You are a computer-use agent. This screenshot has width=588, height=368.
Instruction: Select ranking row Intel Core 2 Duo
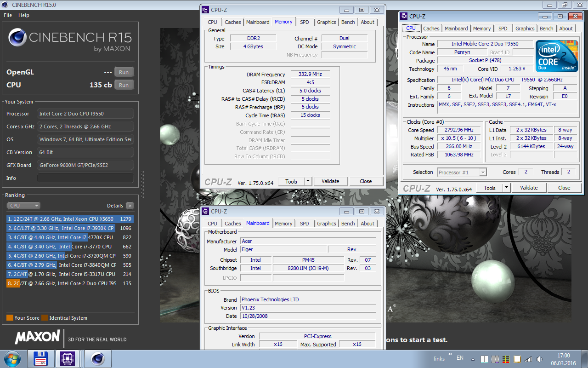point(70,283)
